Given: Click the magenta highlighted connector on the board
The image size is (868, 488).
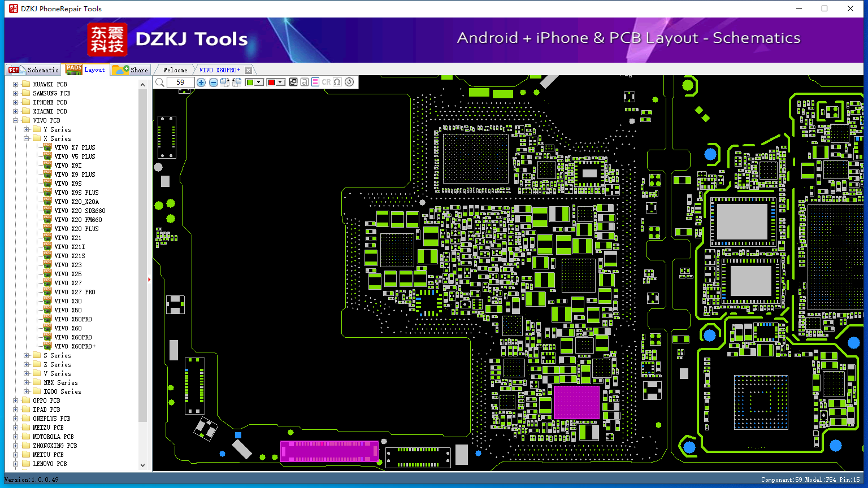Looking at the screenshot, I should 329,451.
